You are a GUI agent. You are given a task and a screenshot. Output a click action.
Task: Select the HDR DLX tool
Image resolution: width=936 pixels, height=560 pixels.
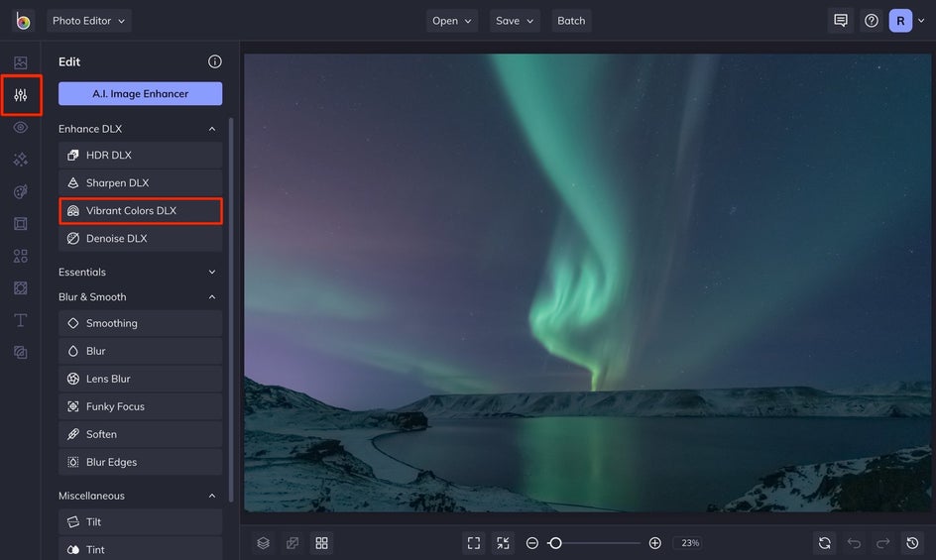[x=140, y=156]
